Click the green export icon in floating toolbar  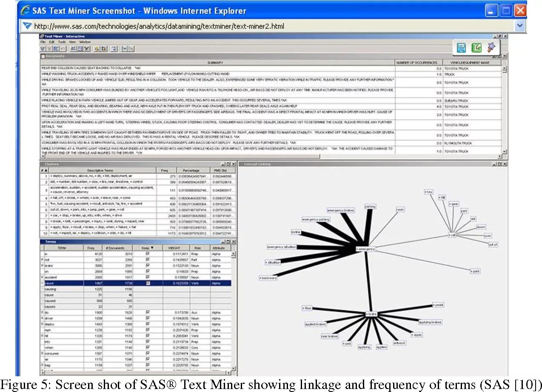click(476, 48)
